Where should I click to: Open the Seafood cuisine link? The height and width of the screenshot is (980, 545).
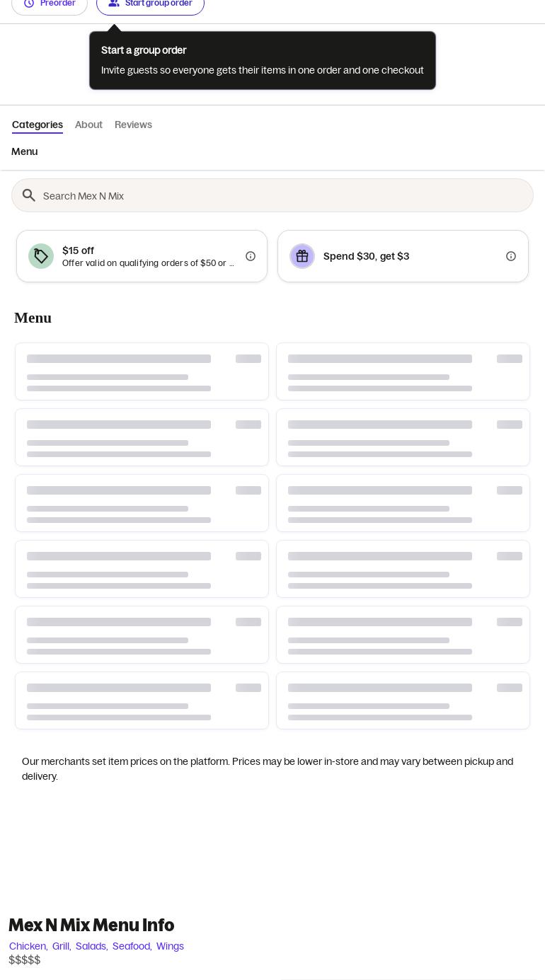[132, 946]
